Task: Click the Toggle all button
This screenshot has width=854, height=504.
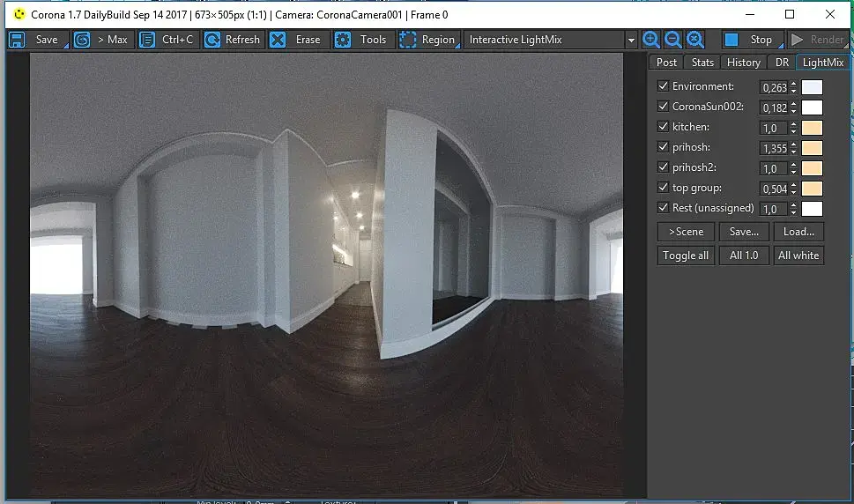Action: [x=686, y=256]
